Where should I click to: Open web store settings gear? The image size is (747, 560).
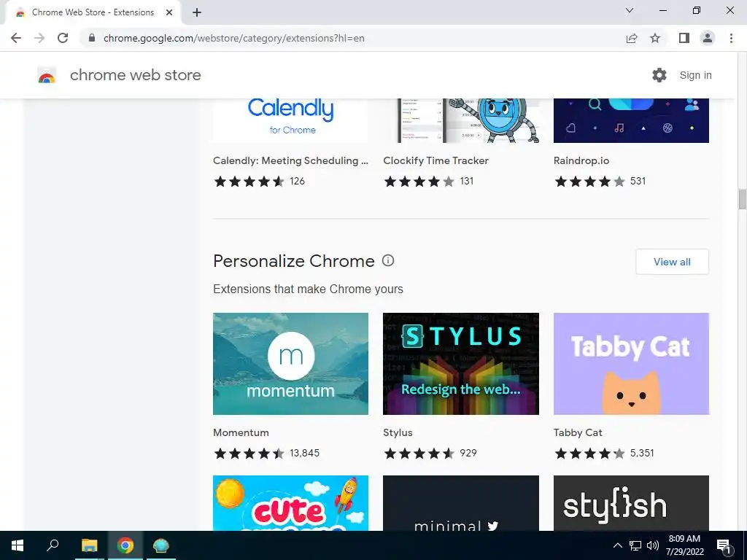[659, 75]
